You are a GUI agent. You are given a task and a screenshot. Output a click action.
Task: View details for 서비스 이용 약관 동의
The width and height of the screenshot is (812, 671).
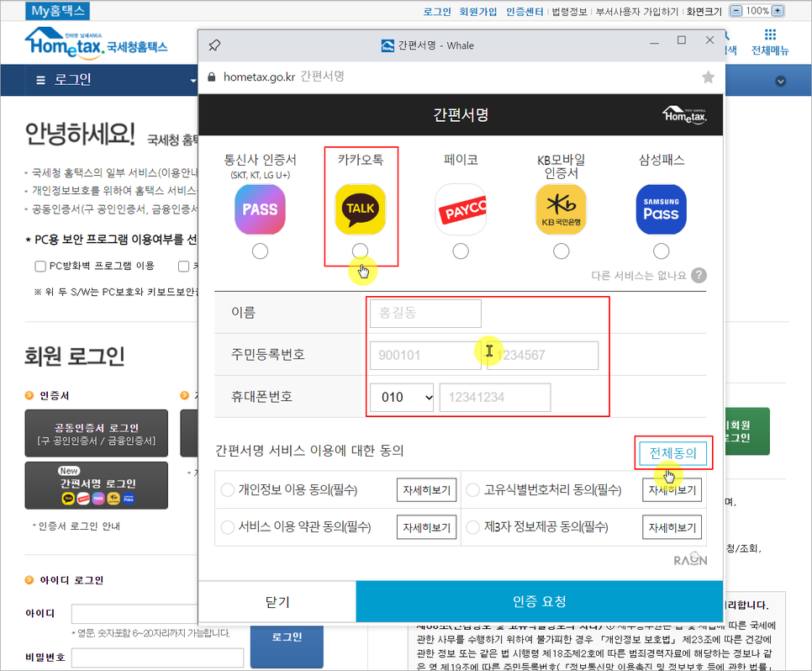[427, 527]
